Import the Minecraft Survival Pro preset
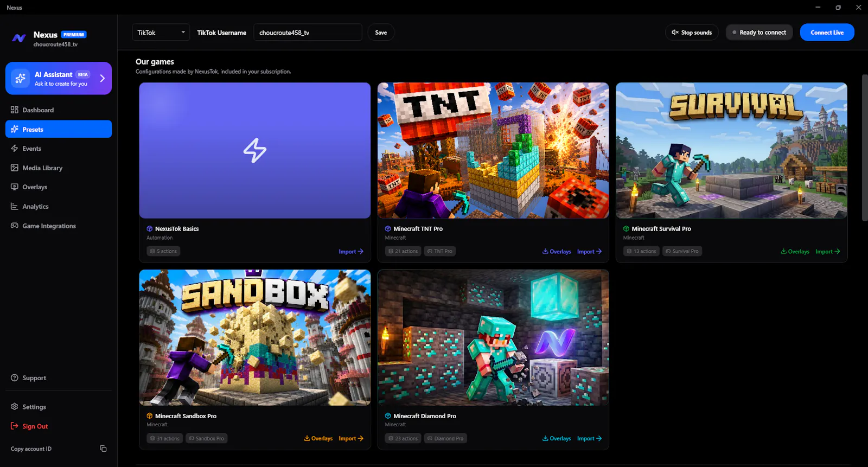Image resolution: width=868 pixels, height=467 pixels. click(828, 251)
